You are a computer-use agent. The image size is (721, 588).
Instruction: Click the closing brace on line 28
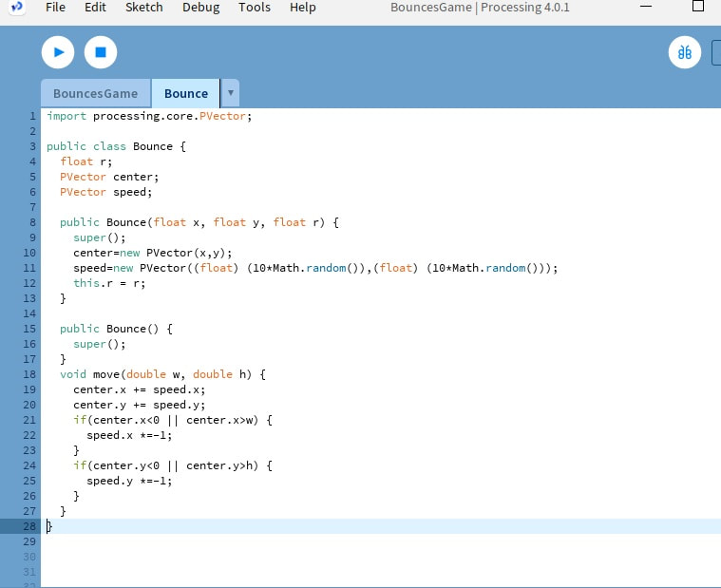click(49, 526)
